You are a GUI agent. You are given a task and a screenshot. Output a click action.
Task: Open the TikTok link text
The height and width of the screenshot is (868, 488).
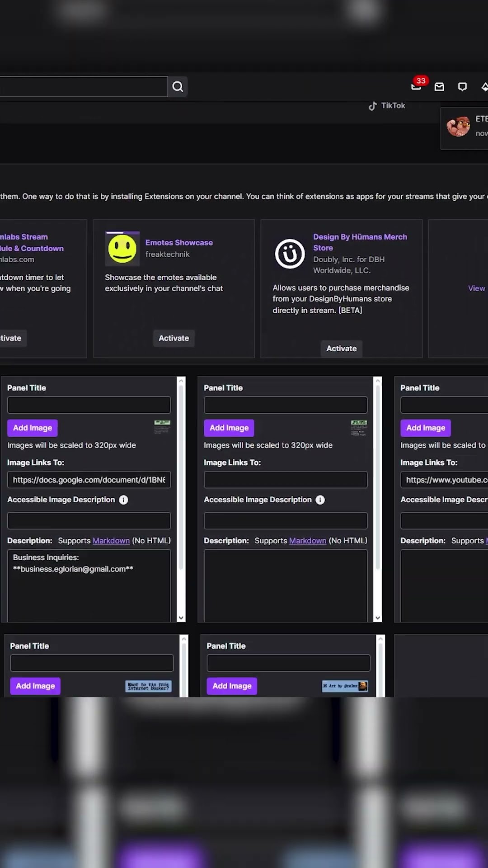(393, 106)
